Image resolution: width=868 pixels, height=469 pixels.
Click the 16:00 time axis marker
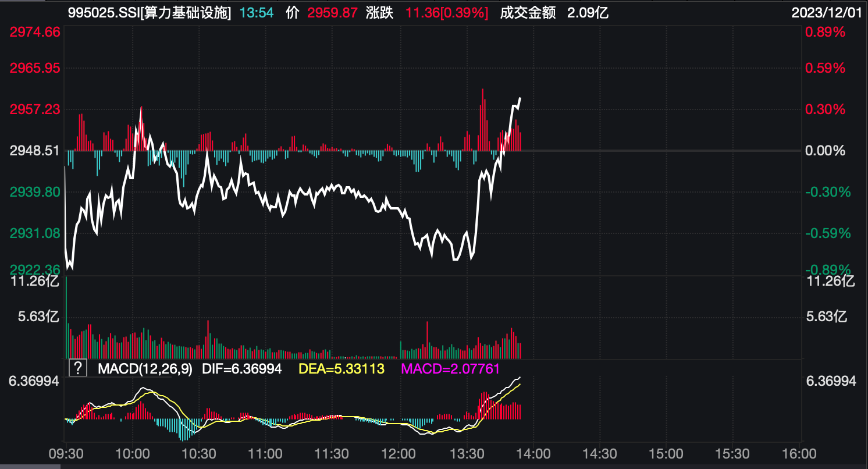coord(799,453)
